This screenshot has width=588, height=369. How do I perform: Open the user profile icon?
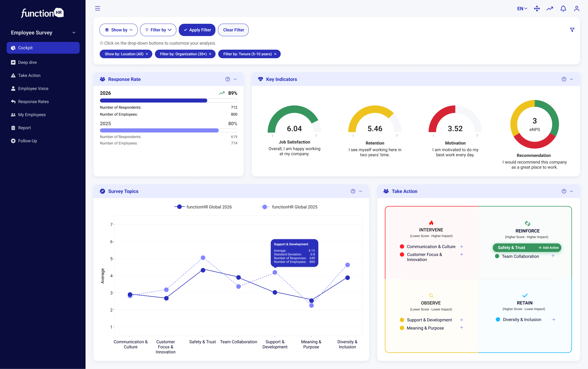(577, 9)
